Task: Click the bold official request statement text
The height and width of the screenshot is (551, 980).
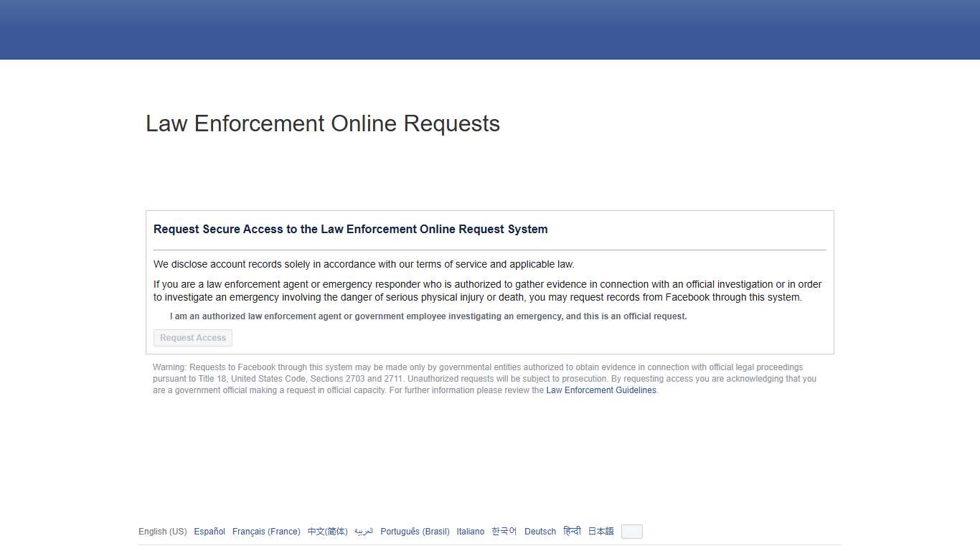Action: 428,316
